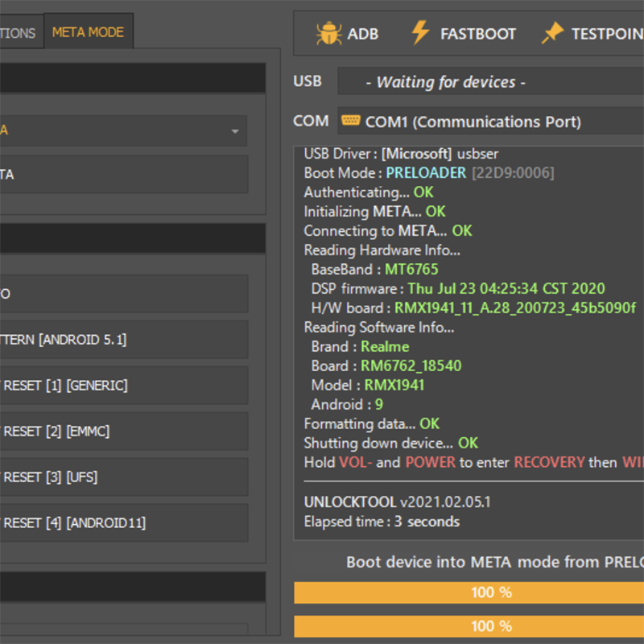644x644 pixels.
Task: Open the COM1 Communications Port dropdown
Action: point(490,121)
